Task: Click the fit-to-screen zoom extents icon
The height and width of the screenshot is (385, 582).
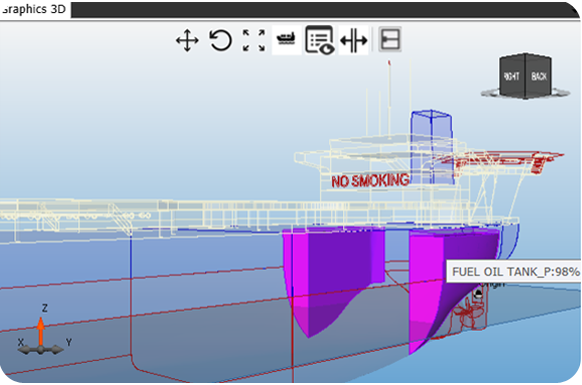Action: pyautogui.click(x=254, y=40)
